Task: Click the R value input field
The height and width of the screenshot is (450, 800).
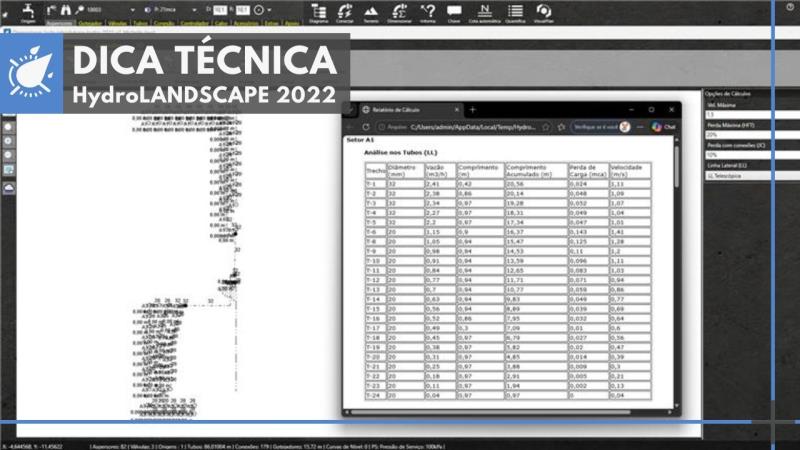Action: click(242, 10)
